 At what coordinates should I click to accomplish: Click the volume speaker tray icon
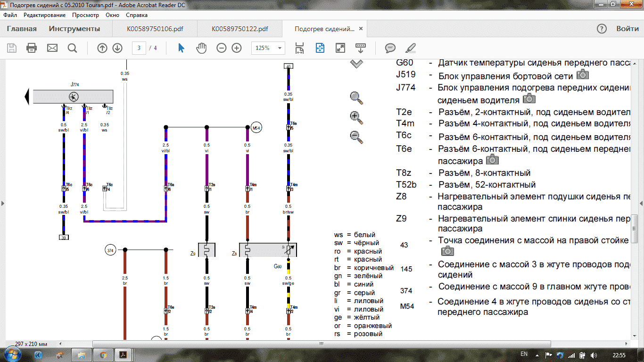[594, 355]
